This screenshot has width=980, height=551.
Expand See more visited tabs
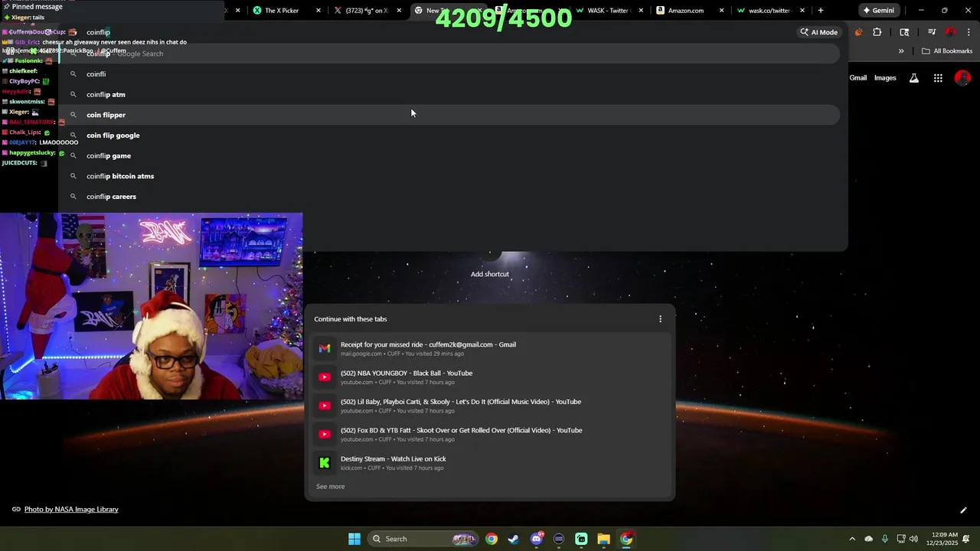[330, 487]
